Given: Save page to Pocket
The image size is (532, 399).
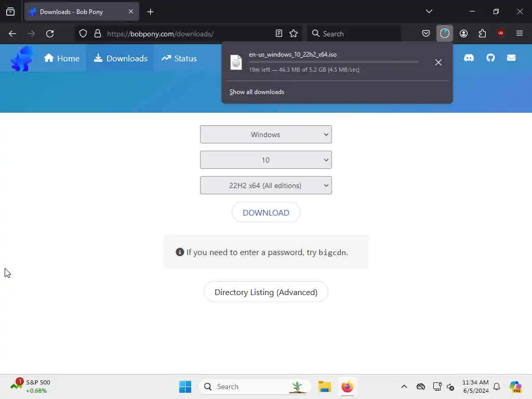Looking at the screenshot, I should 426,33.
